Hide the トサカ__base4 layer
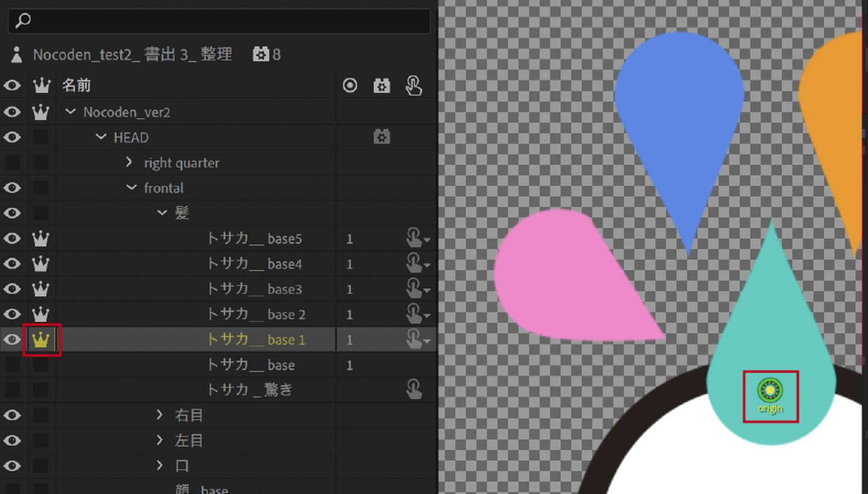 [x=12, y=264]
